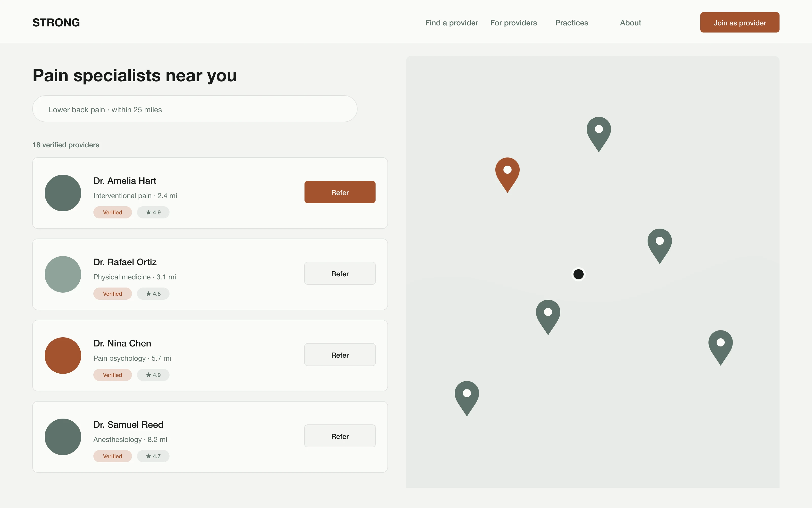Click Dr. Nina Chen's orange avatar

pos(63,355)
